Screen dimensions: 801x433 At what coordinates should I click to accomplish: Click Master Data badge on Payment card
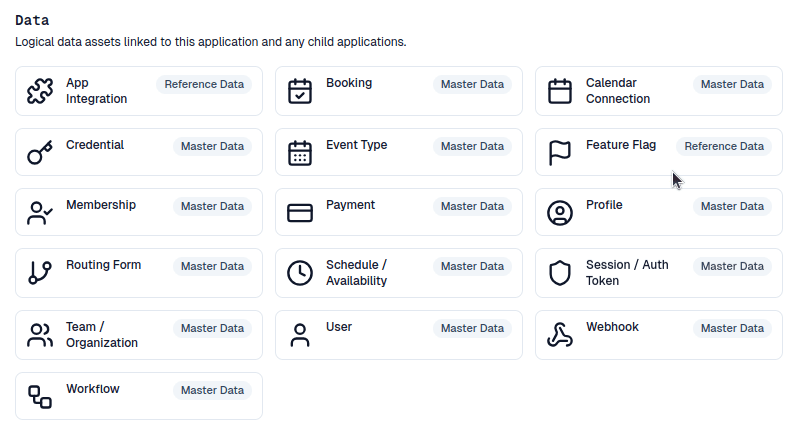click(x=472, y=206)
